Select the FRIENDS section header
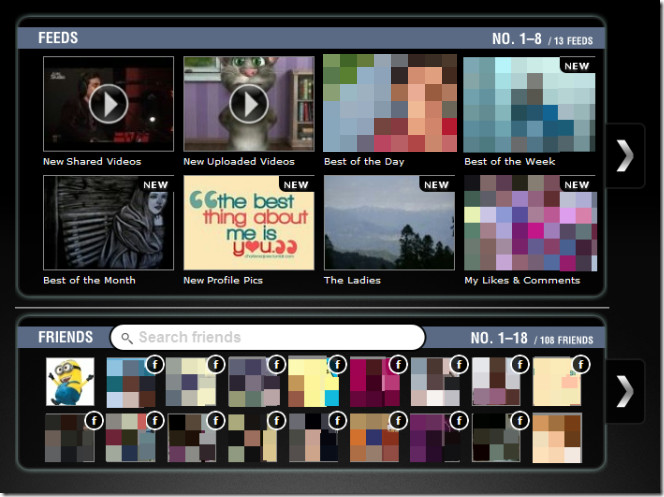Screen dimensions: 664x497 (x=65, y=337)
